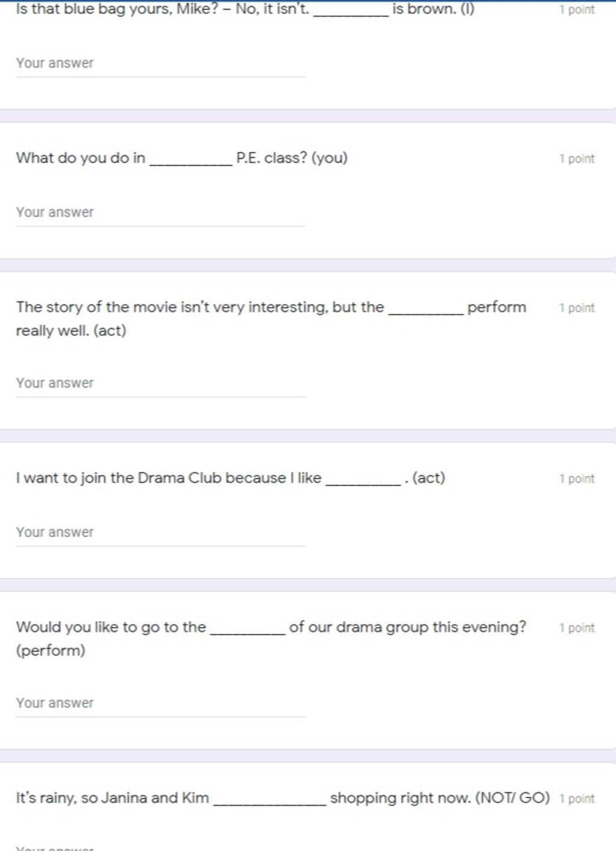Select the answer field for movie story question
Image resolution: width=616 pixels, height=851 pixels.
pos(161,384)
